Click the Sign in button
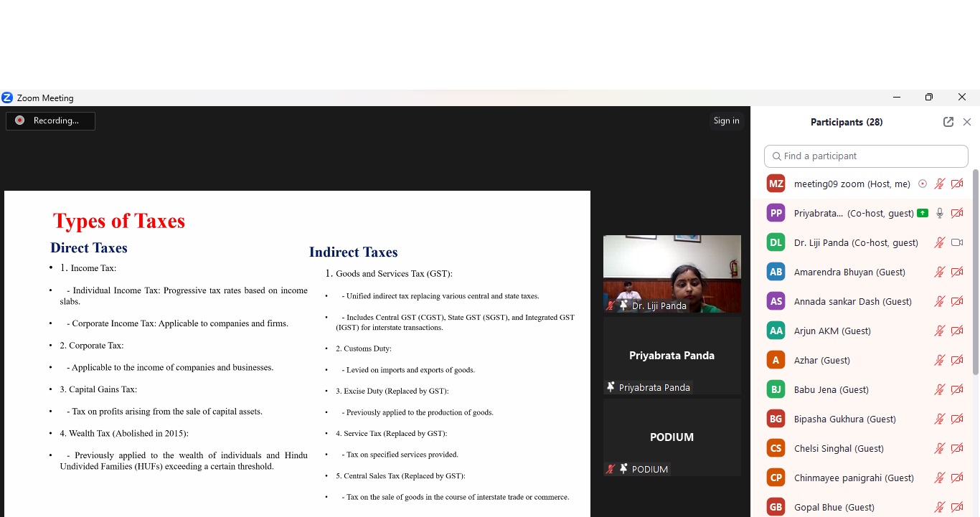Viewport: 980px width, 517px height. click(x=726, y=120)
